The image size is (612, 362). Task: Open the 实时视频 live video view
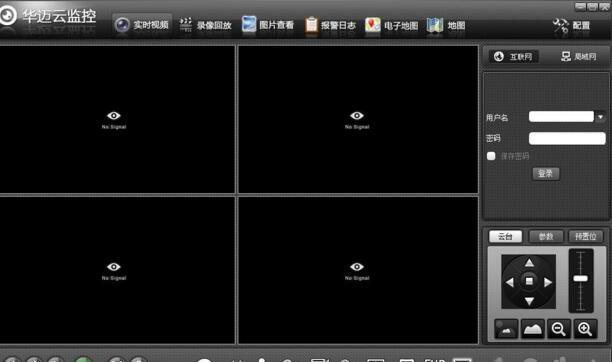pyautogui.click(x=142, y=25)
